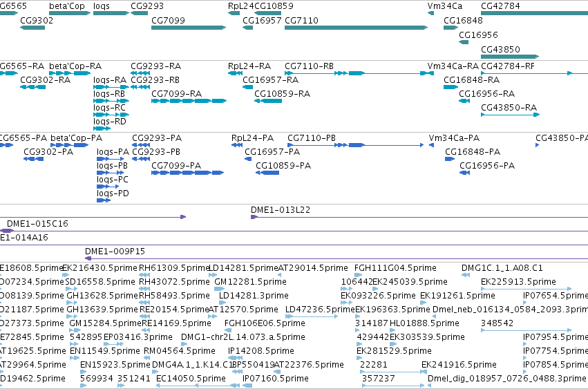Viewport: 588px width, 389px height.
Task: Select the loqs-RA transcript label
Action: 109,80
